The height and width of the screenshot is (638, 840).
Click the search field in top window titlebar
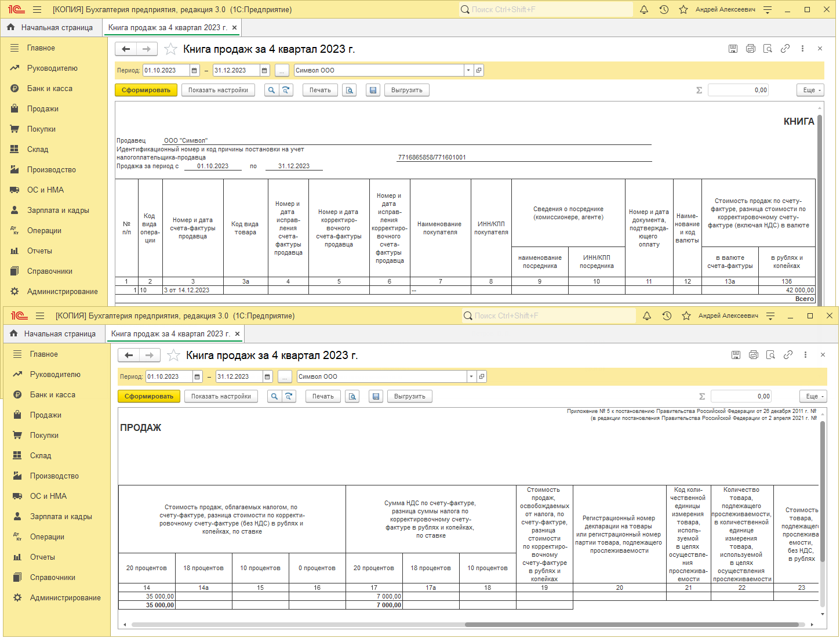[x=546, y=10]
